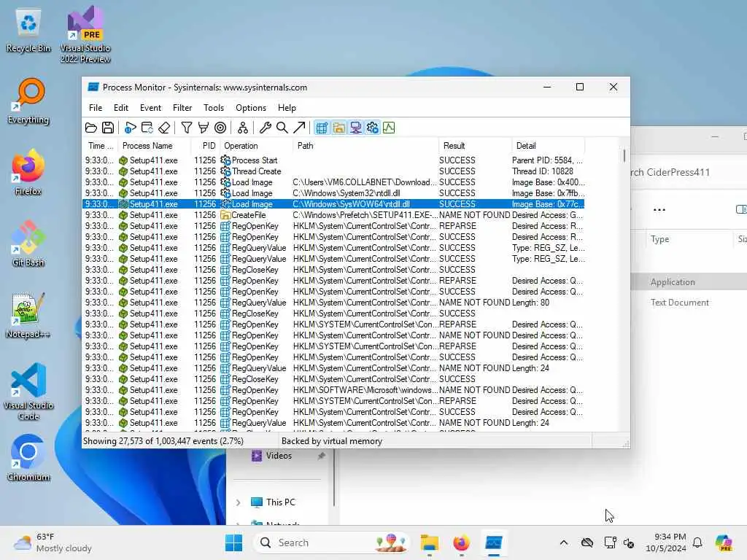Open the Help menu
747x560 pixels.
(x=287, y=108)
